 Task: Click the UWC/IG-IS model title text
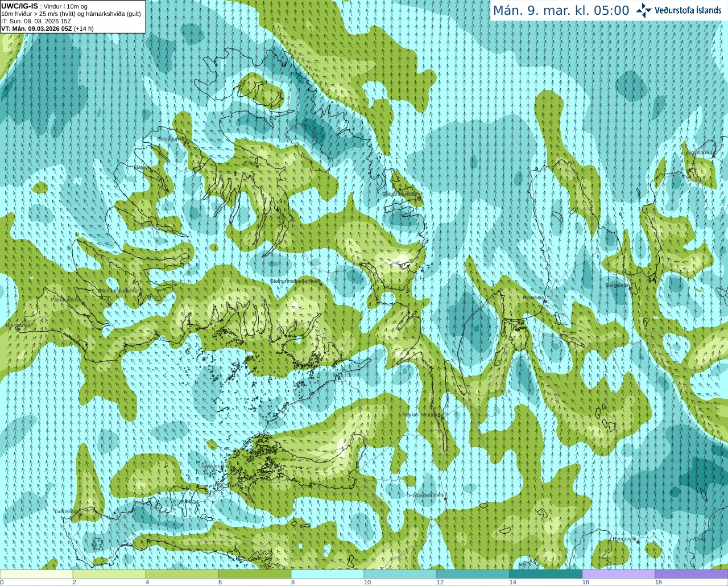pos(20,6)
